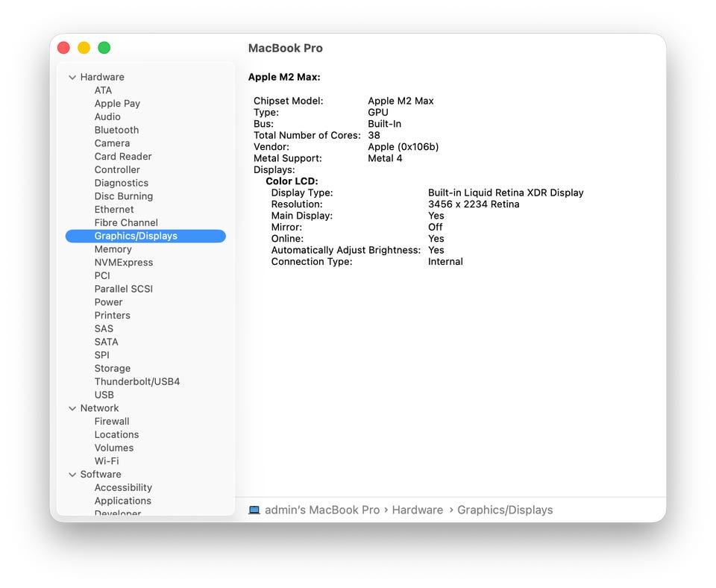
Task: Click the highlighted Graphics/Displays row
Action: 145,237
